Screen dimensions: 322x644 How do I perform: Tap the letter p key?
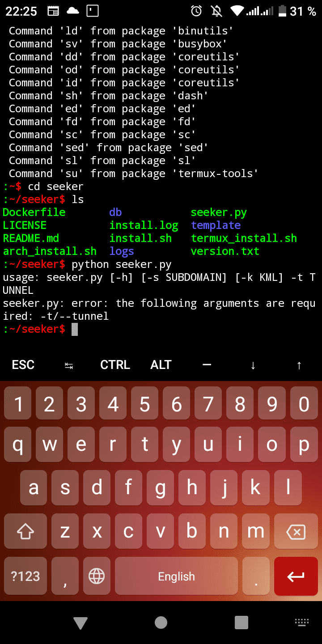click(x=304, y=444)
